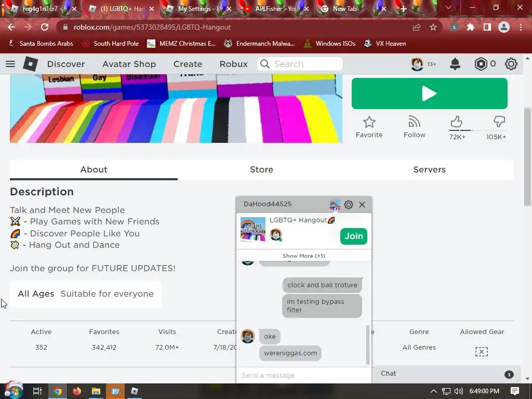
Task: Open Chrome three-dot menu
Action: tap(521, 27)
